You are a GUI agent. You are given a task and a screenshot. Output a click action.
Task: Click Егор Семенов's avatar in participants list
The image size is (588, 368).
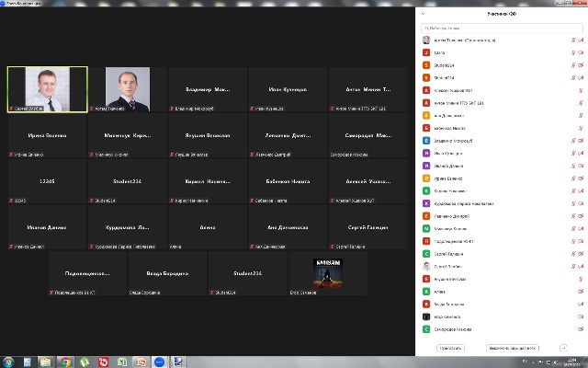[x=426, y=316]
